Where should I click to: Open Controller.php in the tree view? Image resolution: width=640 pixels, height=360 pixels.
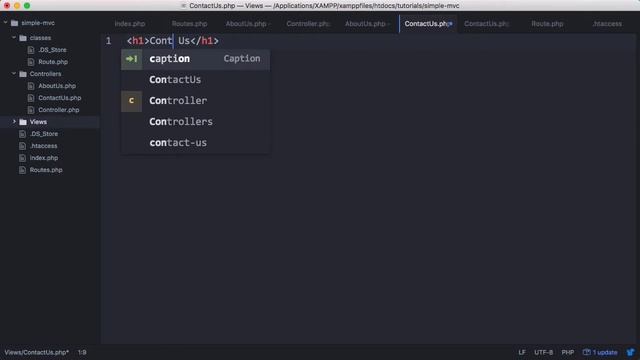59,110
